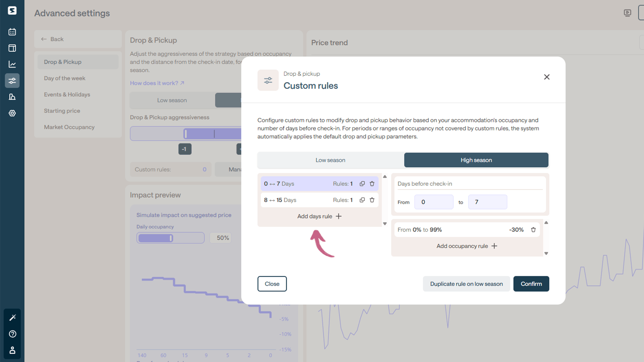
Task: Open the How does it work link
Action: (157, 83)
